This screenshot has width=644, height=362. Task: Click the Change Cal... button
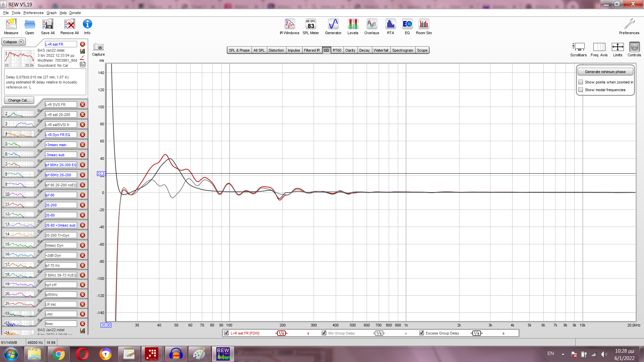[x=19, y=100]
